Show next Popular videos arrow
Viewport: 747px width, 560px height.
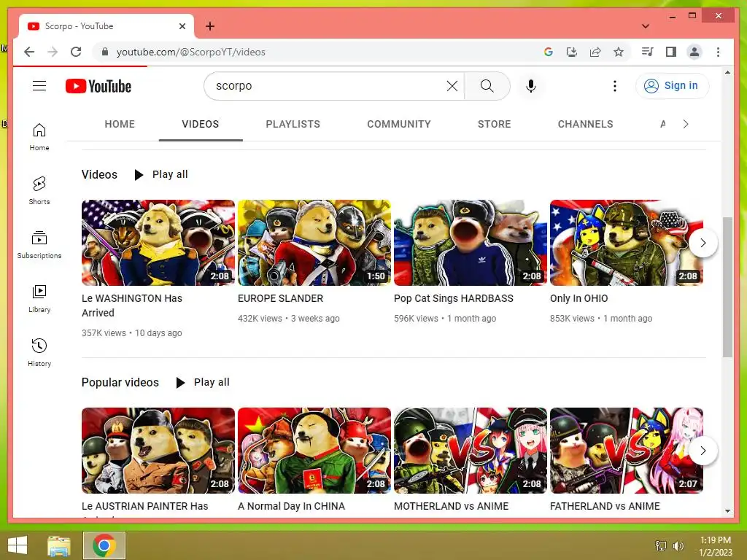[703, 451]
